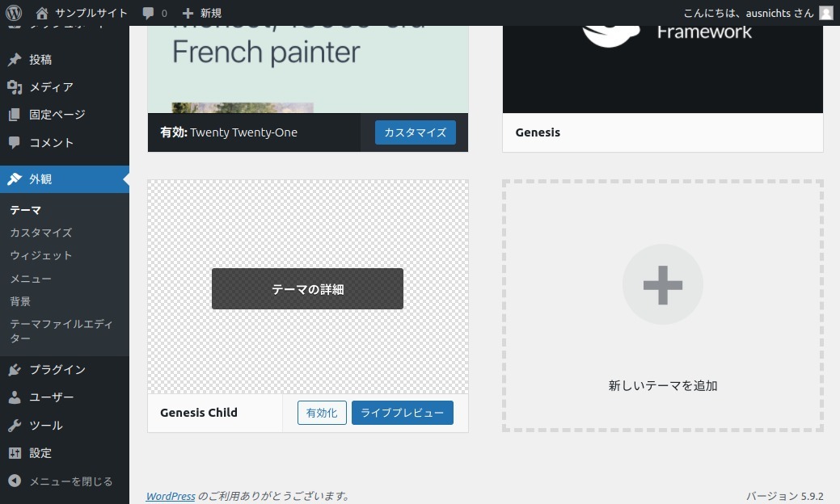Activate Genesis Child with 有効化 button
The image size is (840, 504).
[322, 413]
